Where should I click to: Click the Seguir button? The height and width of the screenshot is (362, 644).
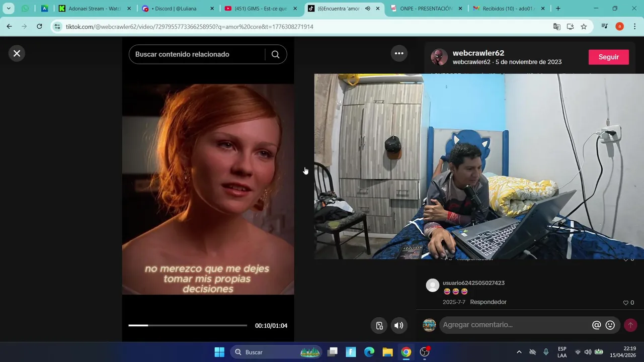[608, 57]
